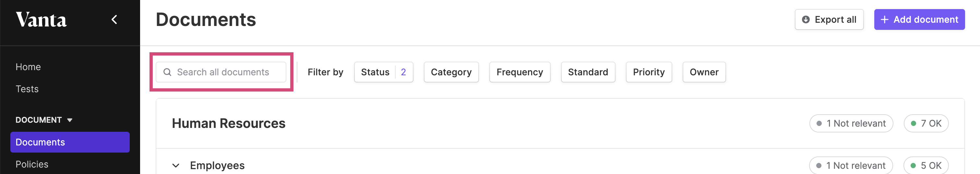Click the magnifier icon in the search box
The image size is (980, 174).
tap(167, 72)
